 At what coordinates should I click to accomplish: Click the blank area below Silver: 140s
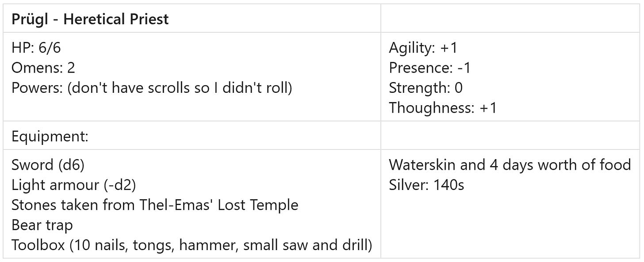pyautogui.click(x=510, y=225)
